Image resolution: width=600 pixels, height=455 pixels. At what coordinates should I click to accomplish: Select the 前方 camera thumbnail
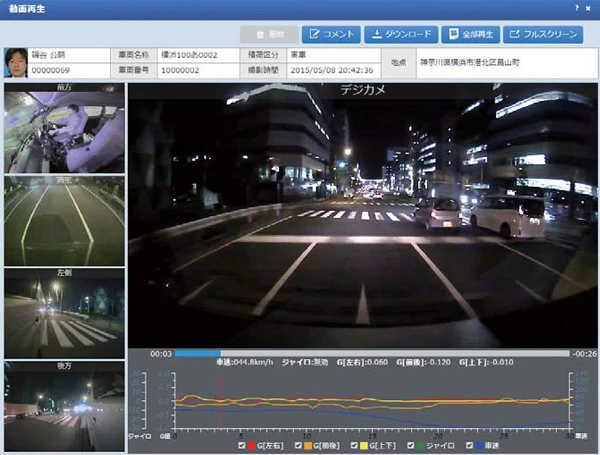(x=64, y=130)
